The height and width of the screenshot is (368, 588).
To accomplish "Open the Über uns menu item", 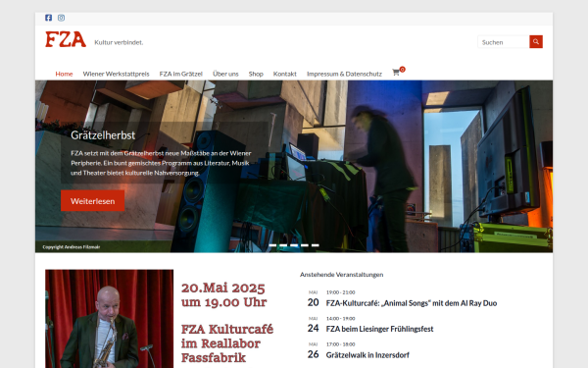I will point(225,74).
